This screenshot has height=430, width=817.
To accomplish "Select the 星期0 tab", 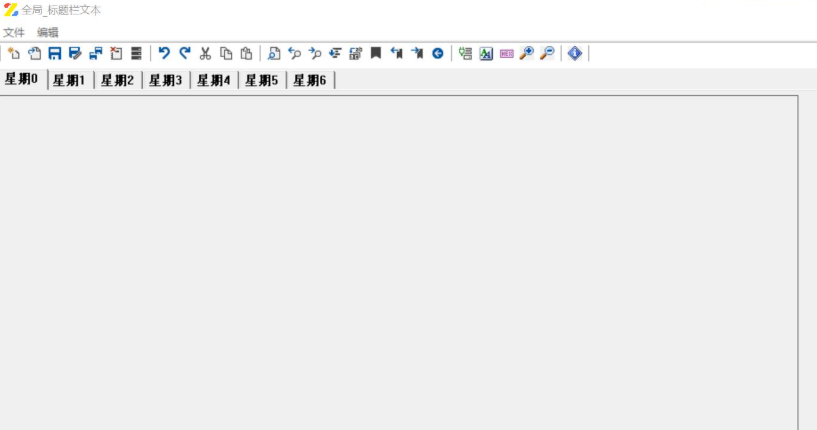I will [x=22, y=79].
